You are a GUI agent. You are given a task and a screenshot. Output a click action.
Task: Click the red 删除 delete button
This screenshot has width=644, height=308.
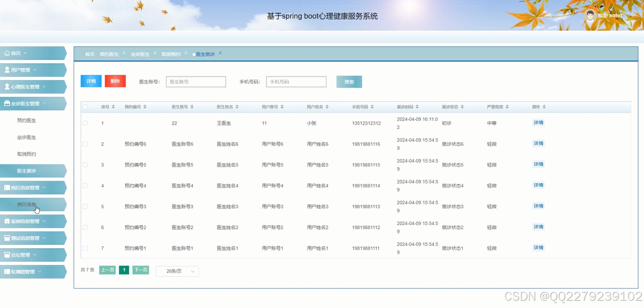[x=115, y=81]
